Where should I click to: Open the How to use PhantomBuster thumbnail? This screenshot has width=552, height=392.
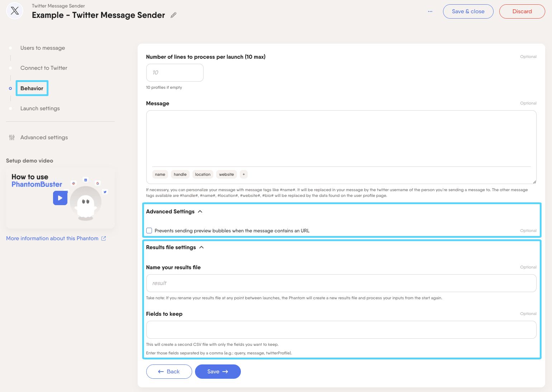[x=61, y=198]
